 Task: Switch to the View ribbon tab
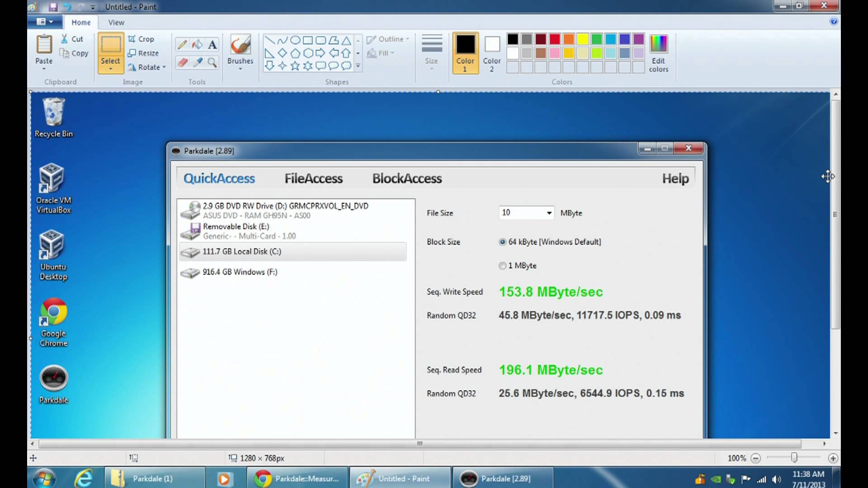[x=116, y=22]
